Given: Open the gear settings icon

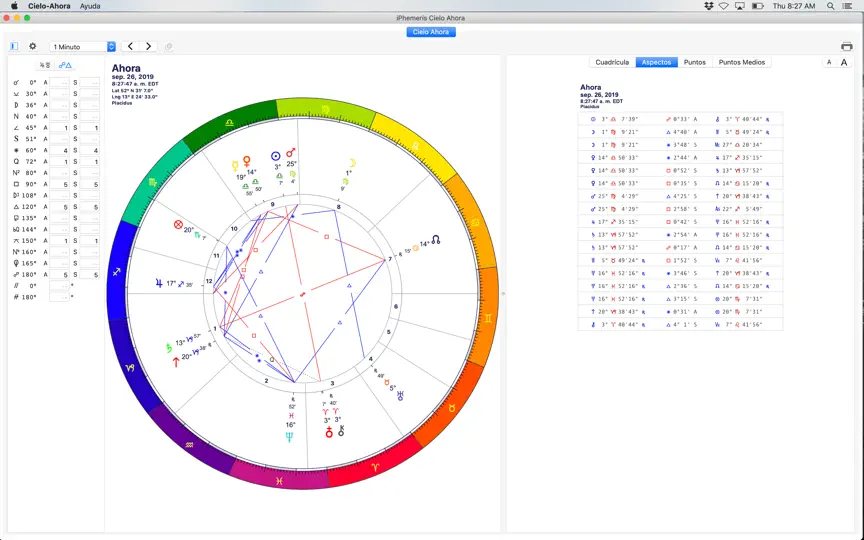Looking at the screenshot, I should [33, 46].
